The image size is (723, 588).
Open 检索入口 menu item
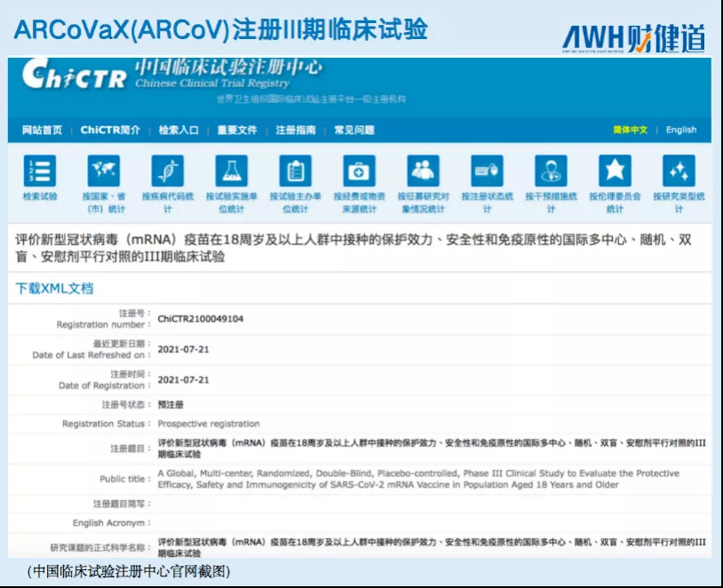coord(179,130)
